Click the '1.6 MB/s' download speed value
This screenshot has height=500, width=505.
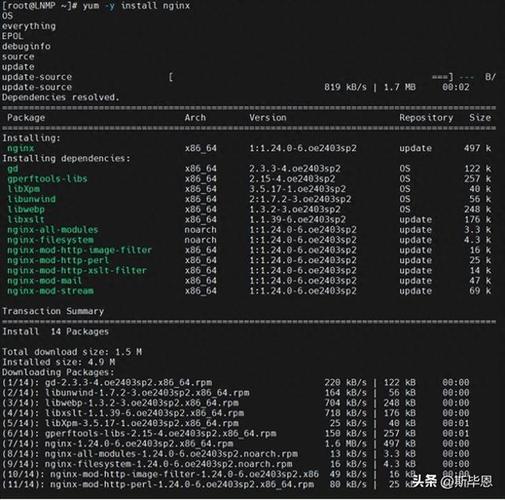(x=346, y=444)
